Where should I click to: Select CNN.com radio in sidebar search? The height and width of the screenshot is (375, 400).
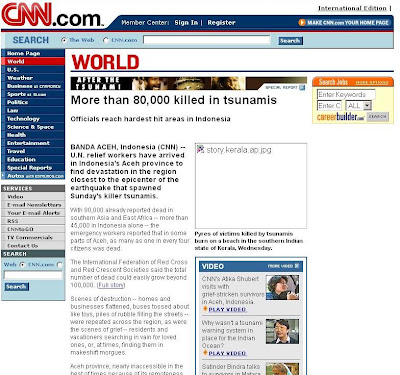59,265
